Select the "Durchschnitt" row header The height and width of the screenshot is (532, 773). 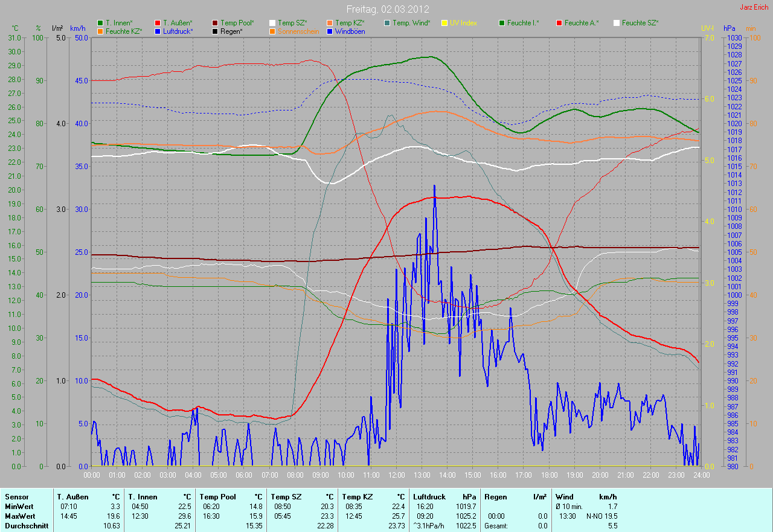27,526
